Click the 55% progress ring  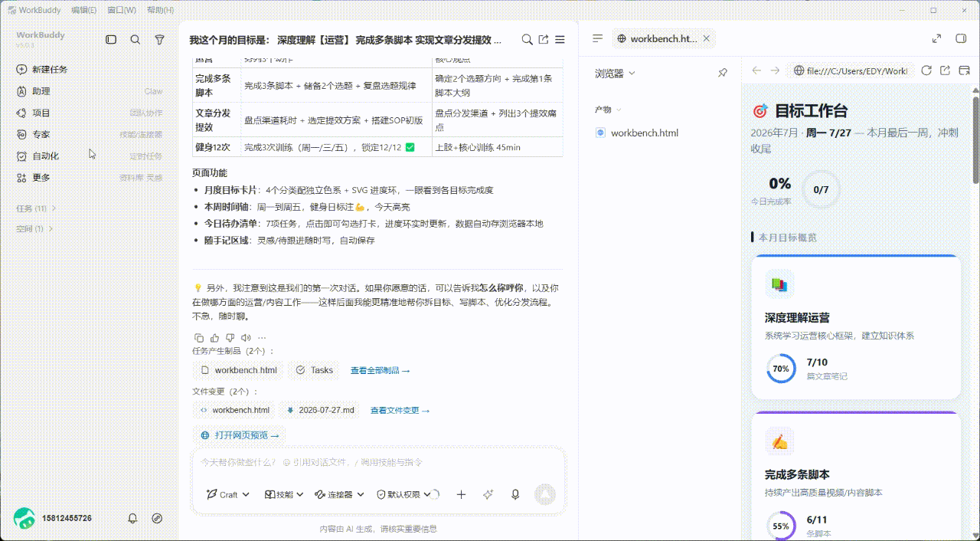[781, 526]
